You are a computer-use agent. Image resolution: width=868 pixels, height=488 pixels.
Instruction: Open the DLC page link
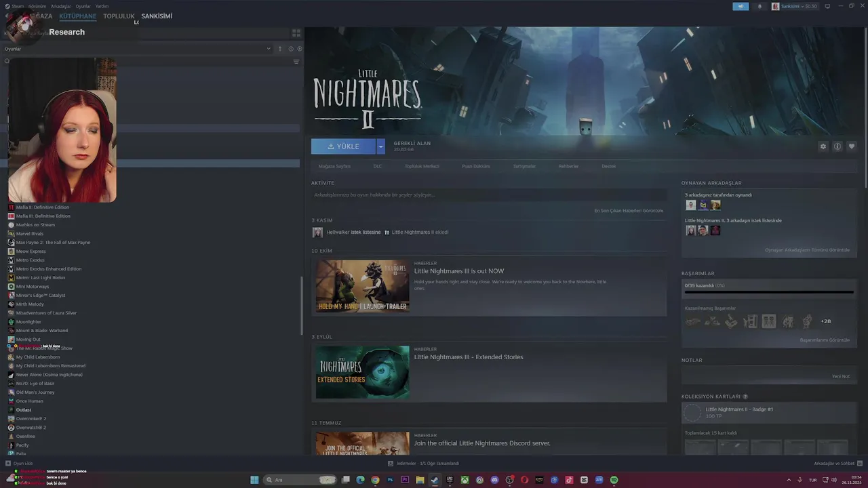(378, 166)
